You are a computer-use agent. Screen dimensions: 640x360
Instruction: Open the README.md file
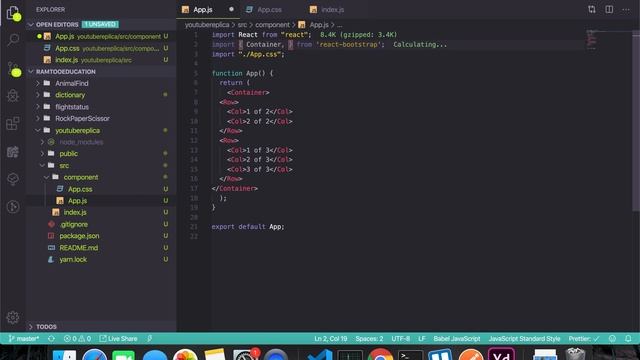click(x=100, y=248)
